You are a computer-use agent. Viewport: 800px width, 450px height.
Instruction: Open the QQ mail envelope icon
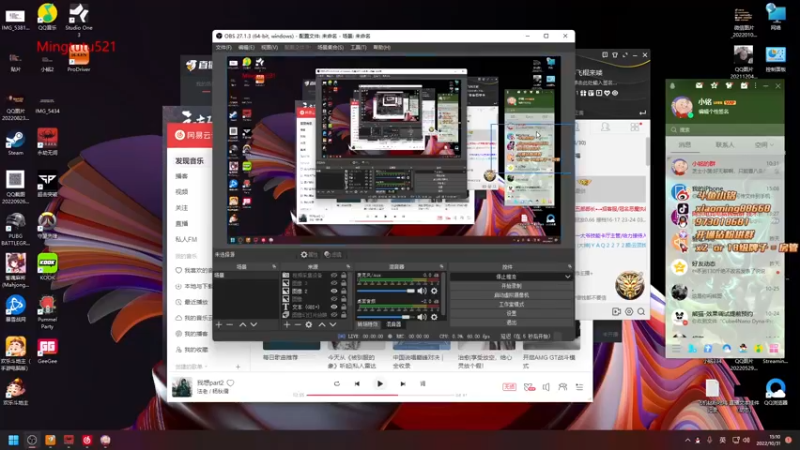tap(699, 86)
